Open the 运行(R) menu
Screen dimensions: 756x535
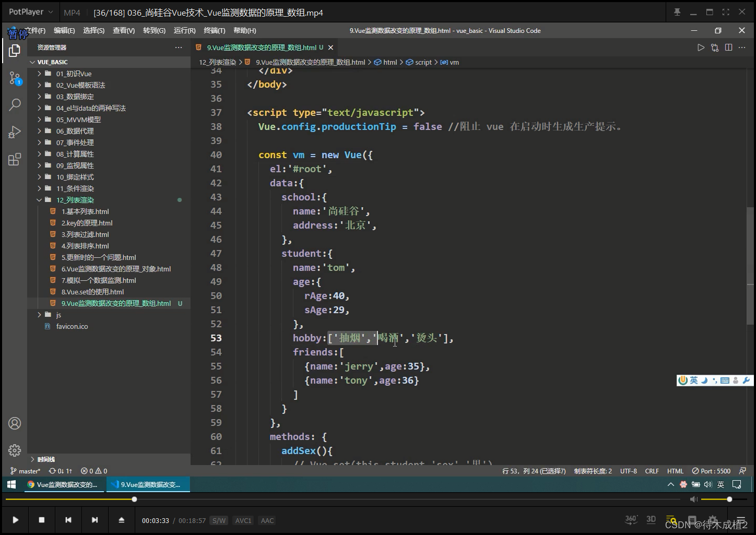coord(184,31)
